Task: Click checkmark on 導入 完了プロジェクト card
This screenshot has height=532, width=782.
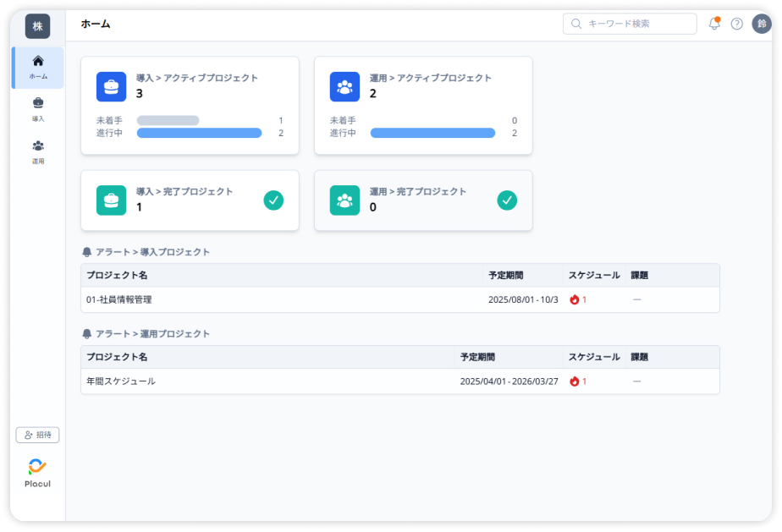Action: point(273,200)
